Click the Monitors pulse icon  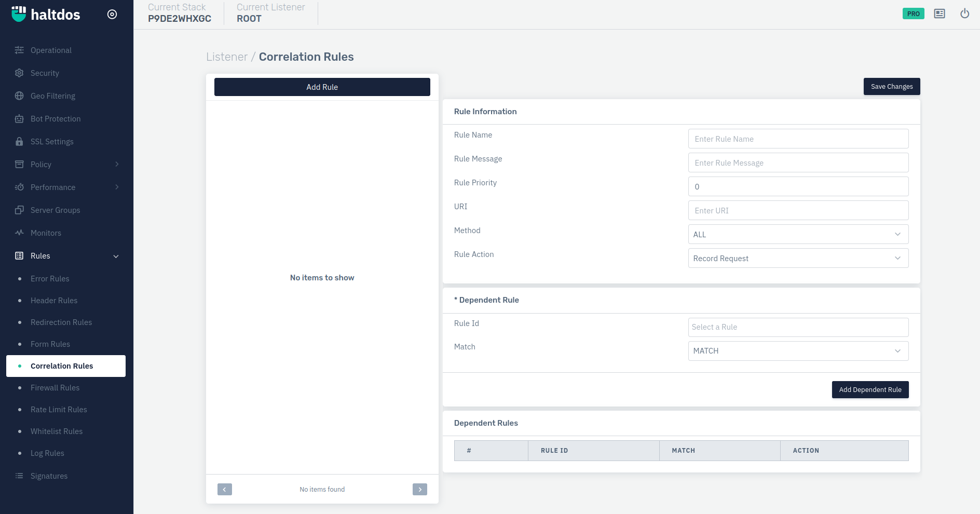pyautogui.click(x=19, y=233)
